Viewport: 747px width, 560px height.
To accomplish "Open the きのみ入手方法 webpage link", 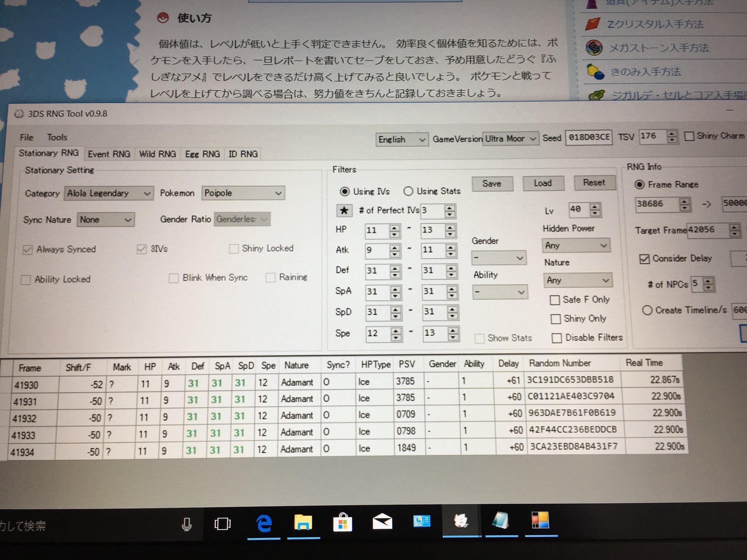I will (x=646, y=72).
